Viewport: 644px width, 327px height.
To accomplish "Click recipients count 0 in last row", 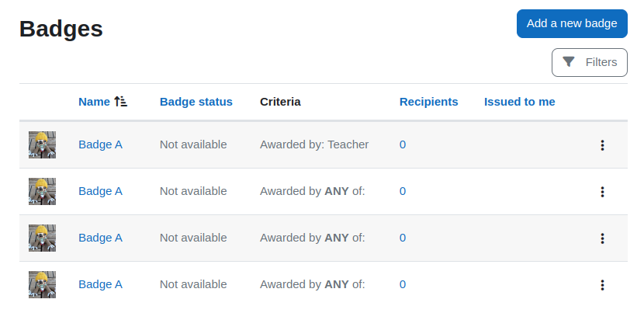I will tap(403, 284).
